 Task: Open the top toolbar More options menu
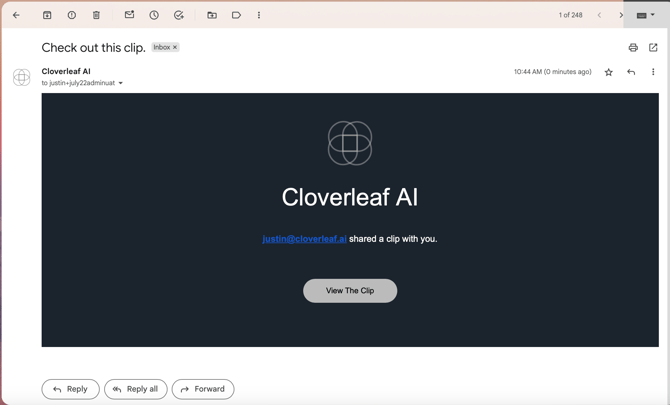[259, 15]
